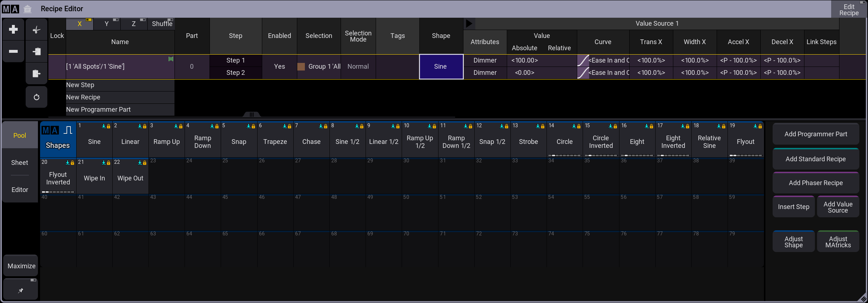Viewport: 868px width, 303px height.
Task: Select the Eight Inverted shape pool item
Action: 673,140
